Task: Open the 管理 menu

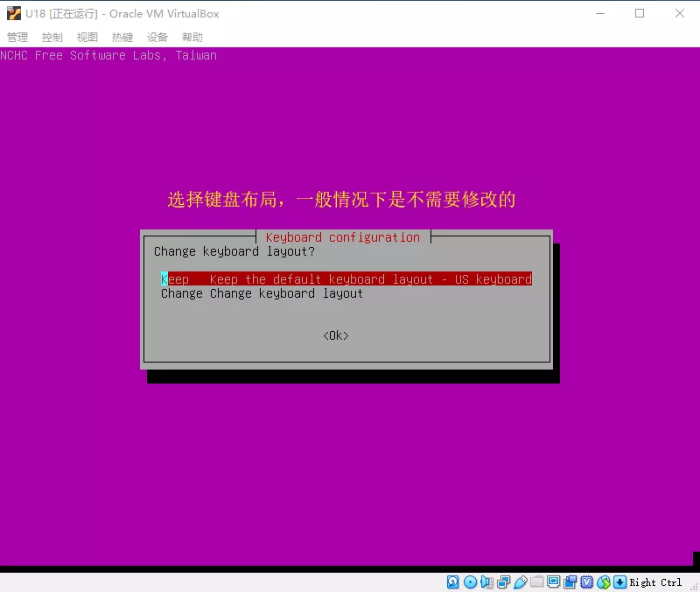Action: [x=17, y=37]
